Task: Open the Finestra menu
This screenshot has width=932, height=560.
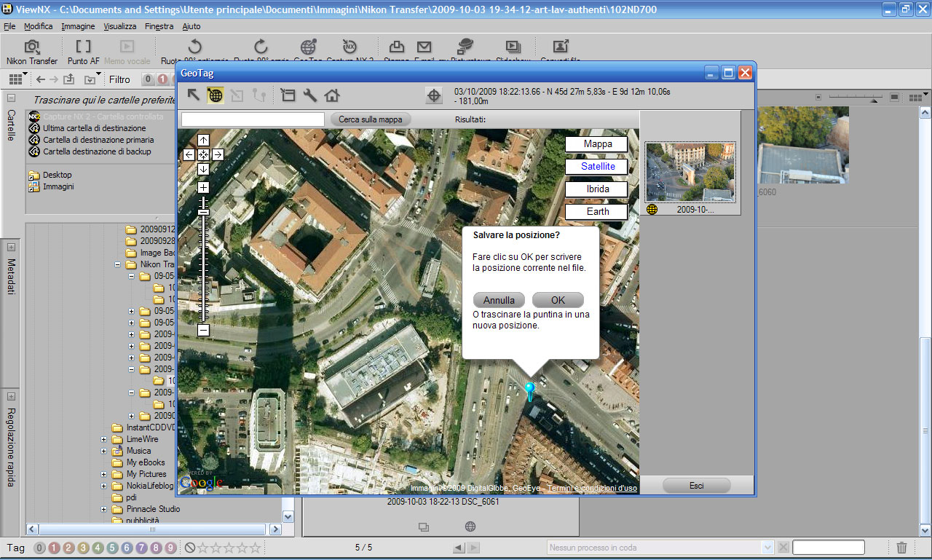Action: (159, 26)
